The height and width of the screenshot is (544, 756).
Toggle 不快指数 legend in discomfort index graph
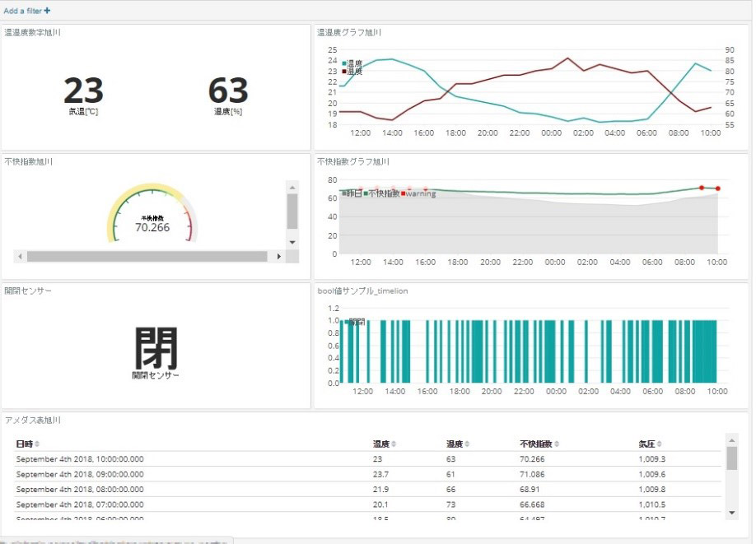pyautogui.click(x=382, y=193)
